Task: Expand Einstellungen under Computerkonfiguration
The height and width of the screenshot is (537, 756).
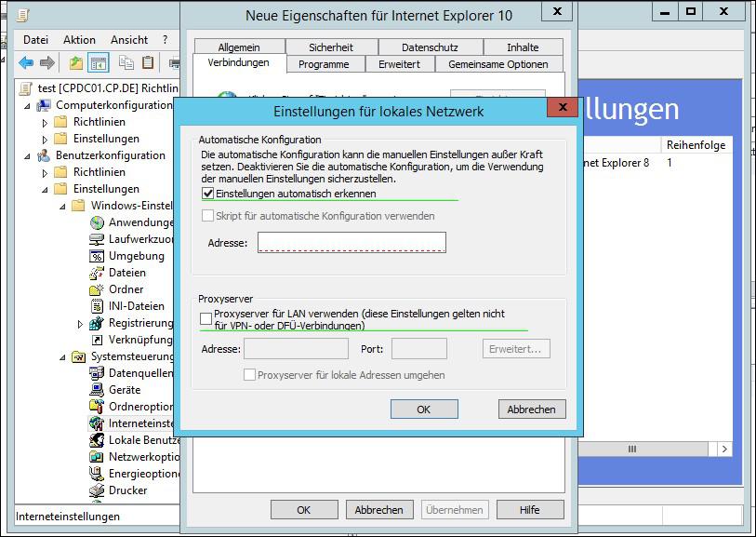Action: pos(45,140)
